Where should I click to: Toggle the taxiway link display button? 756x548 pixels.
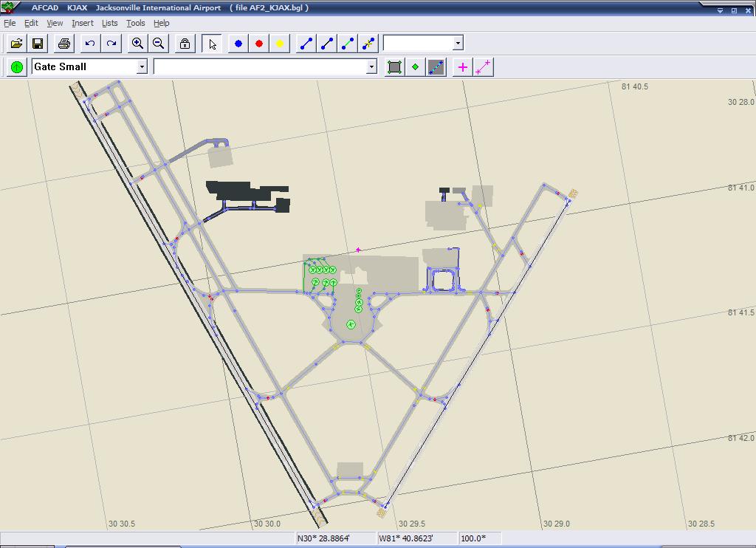[436, 67]
